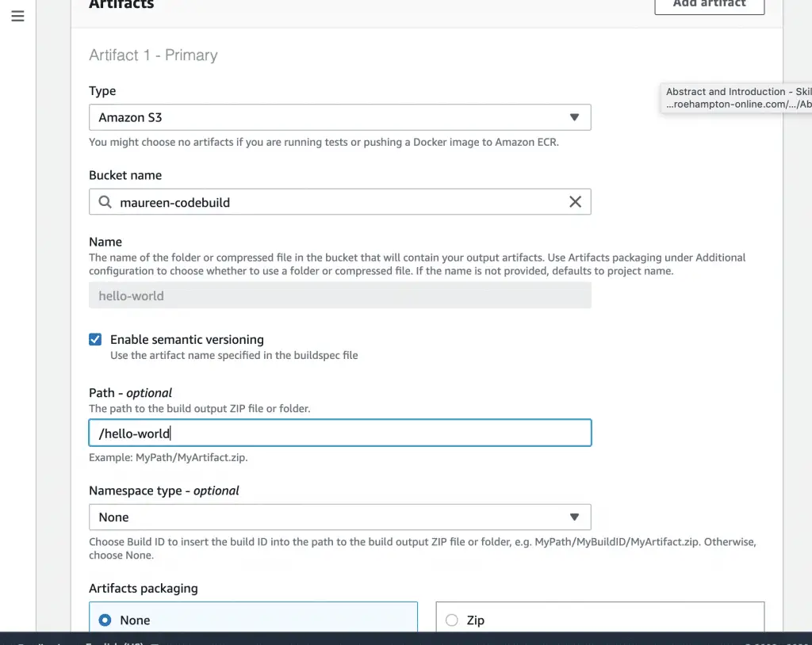The width and height of the screenshot is (812, 645).
Task: Click 'Use the artifact name specified in the buildspec file'
Action: 234,356
